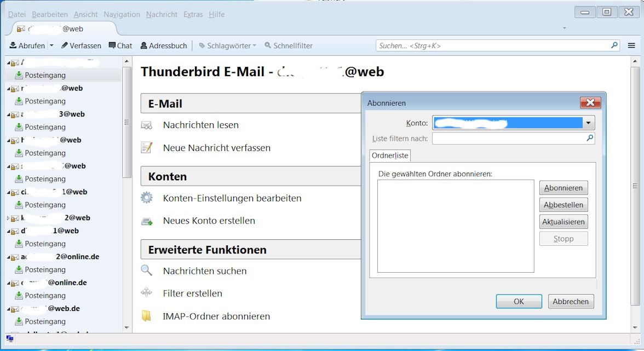This screenshot has width=644, height=351.
Task: Open the Nachricht menu
Action: [x=162, y=14]
